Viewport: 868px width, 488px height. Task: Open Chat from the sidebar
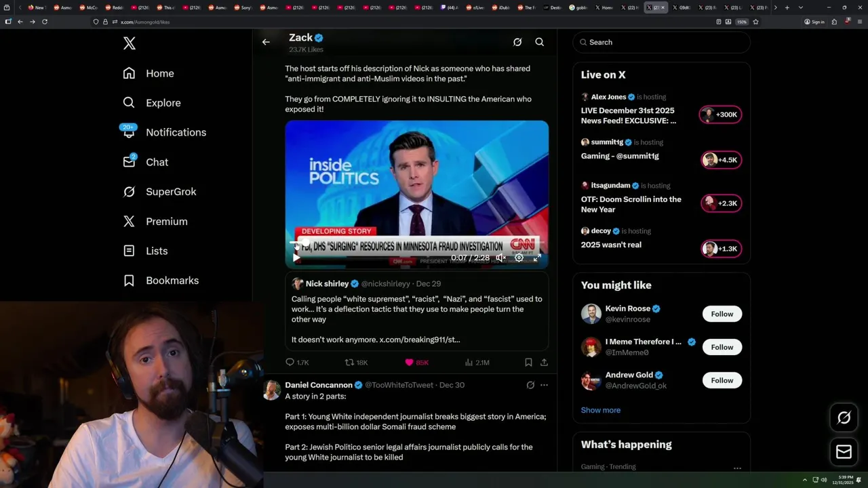point(146,162)
